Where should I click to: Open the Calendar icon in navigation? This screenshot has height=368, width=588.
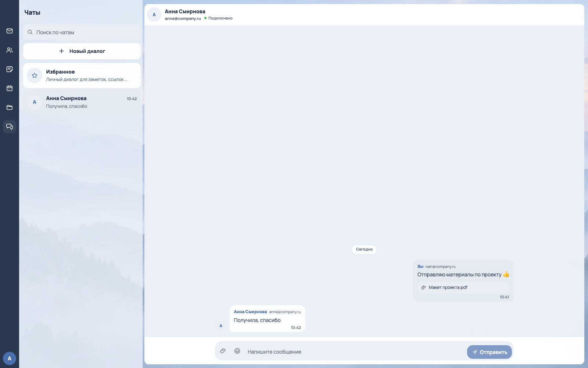point(10,88)
